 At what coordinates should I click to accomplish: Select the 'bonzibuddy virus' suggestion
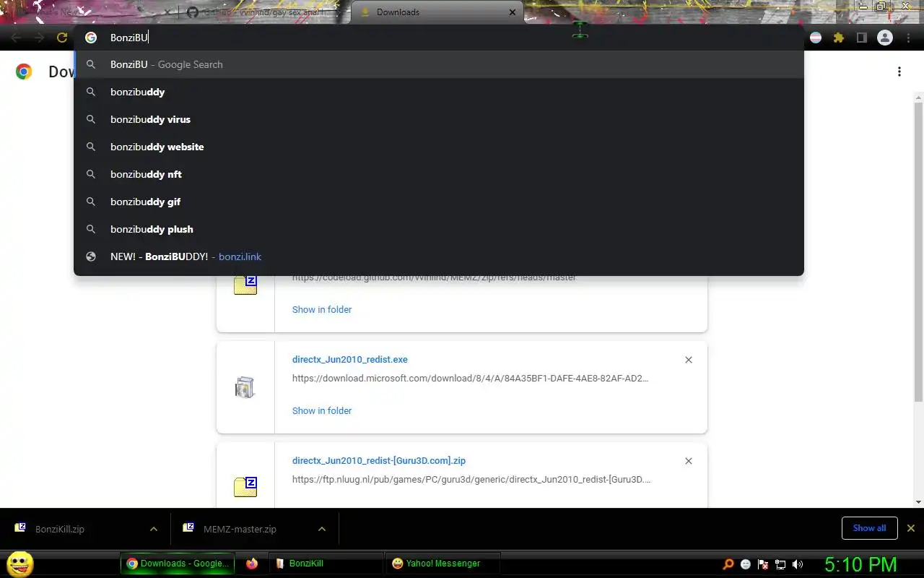coord(439,119)
